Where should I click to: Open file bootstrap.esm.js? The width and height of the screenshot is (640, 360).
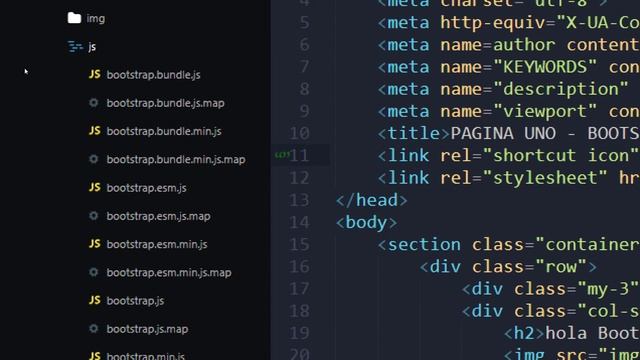(147, 188)
